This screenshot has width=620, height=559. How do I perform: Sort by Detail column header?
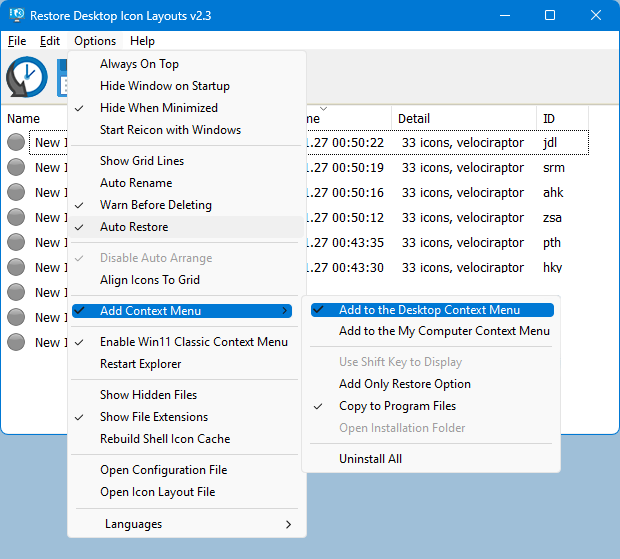[464, 118]
